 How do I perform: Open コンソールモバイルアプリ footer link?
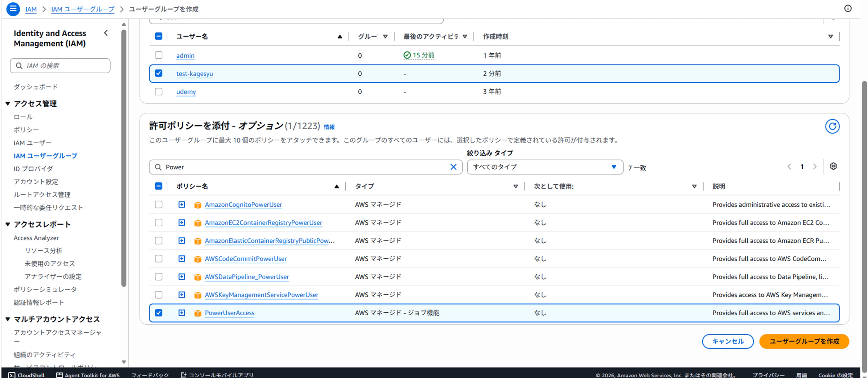[x=217, y=375]
